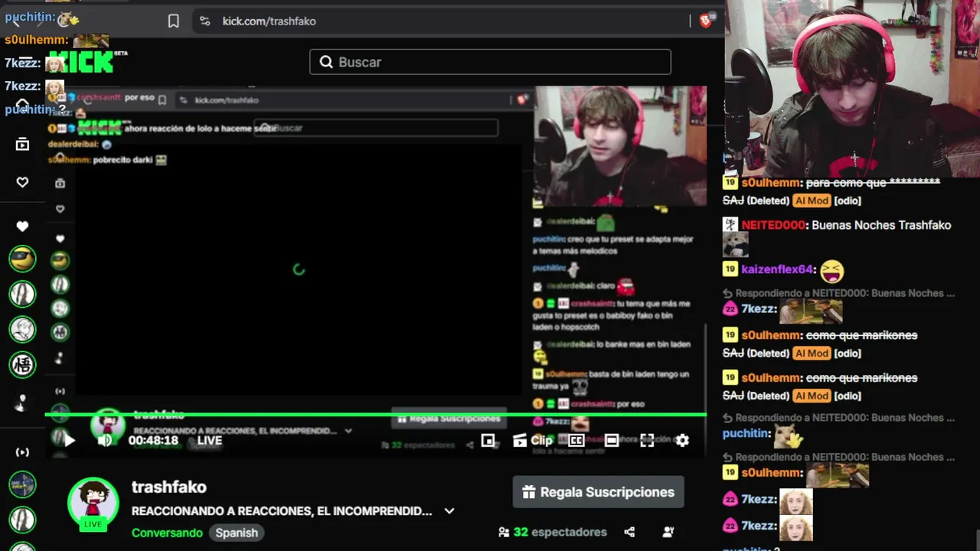This screenshot has width=980, height=551.
Task: Click the AI Mod badge on first deleted message
Action: pos(811,201)
